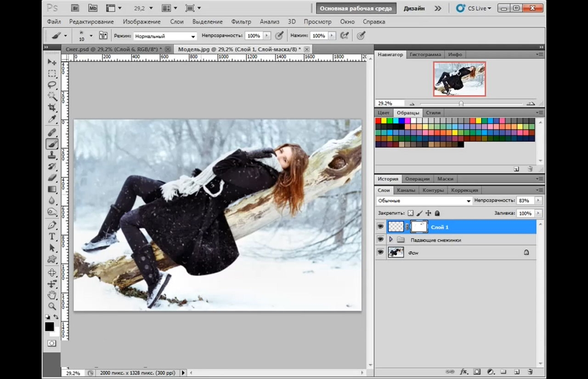
Task: Select the Custom Shape tool
Action: tap(52, 260)
